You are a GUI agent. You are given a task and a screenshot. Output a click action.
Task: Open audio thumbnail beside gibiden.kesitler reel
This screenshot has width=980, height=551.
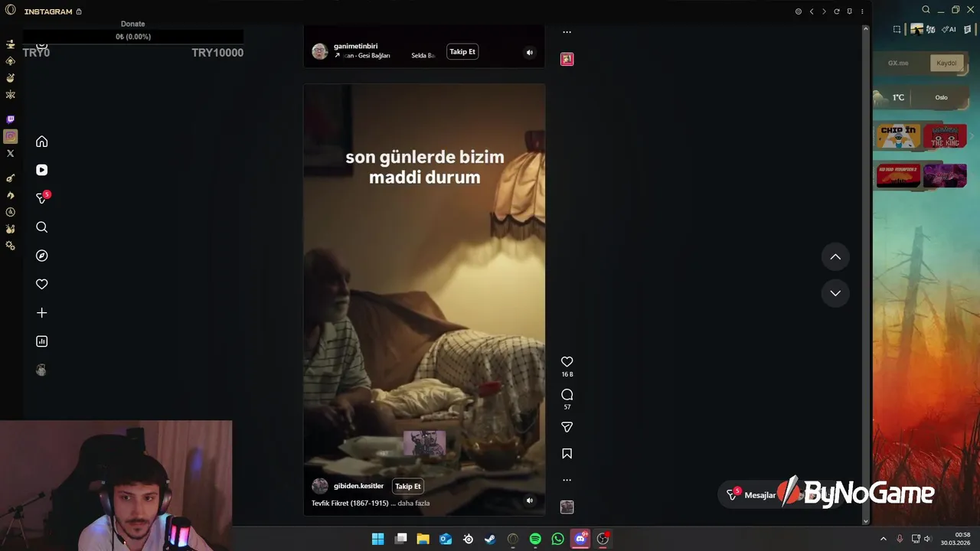pyautogui.click(x=567, y=507)
